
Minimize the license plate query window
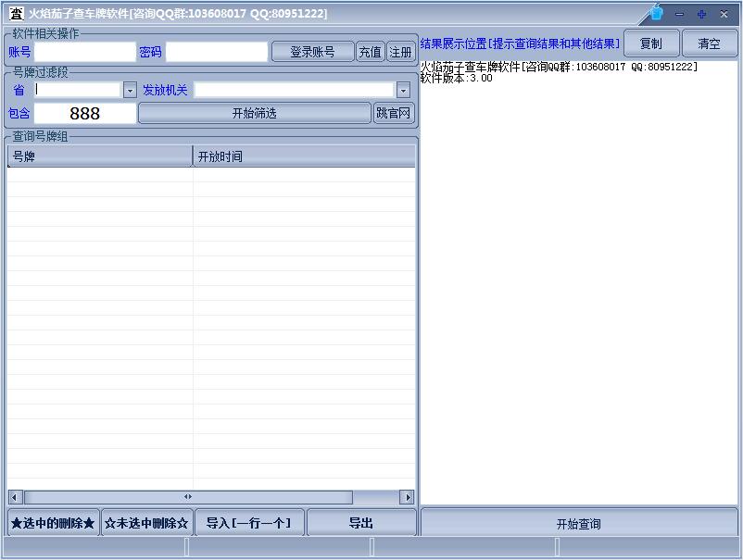pos(679,14)
